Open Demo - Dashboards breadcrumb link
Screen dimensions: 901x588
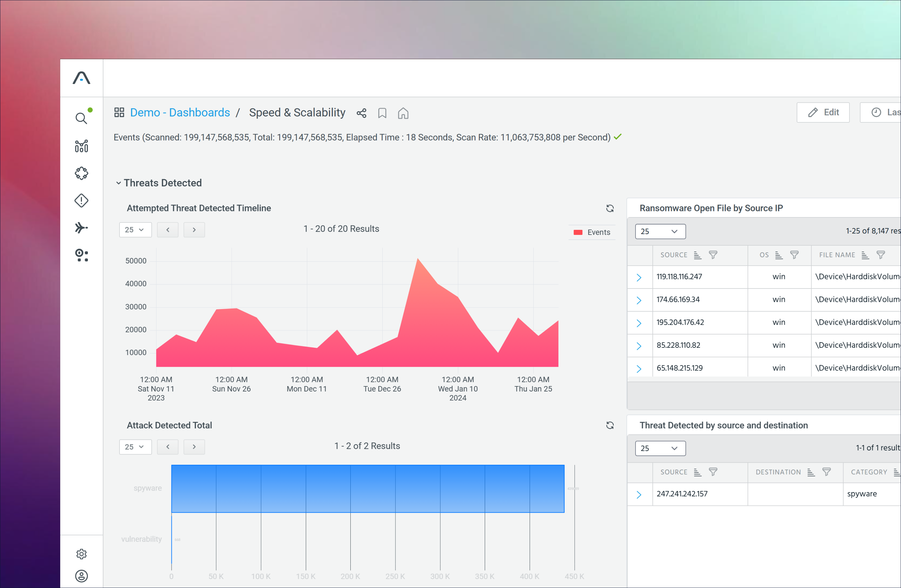180,112
